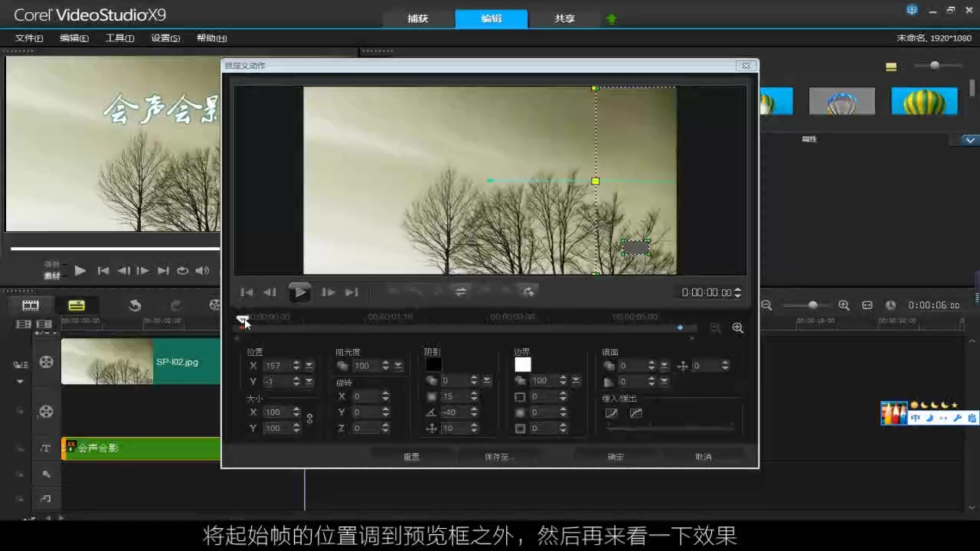Image resolution: width=980 pixels, height=551 pixels.
Task: Click the redo icon on timeline toolbar
Action: [175, 305]
